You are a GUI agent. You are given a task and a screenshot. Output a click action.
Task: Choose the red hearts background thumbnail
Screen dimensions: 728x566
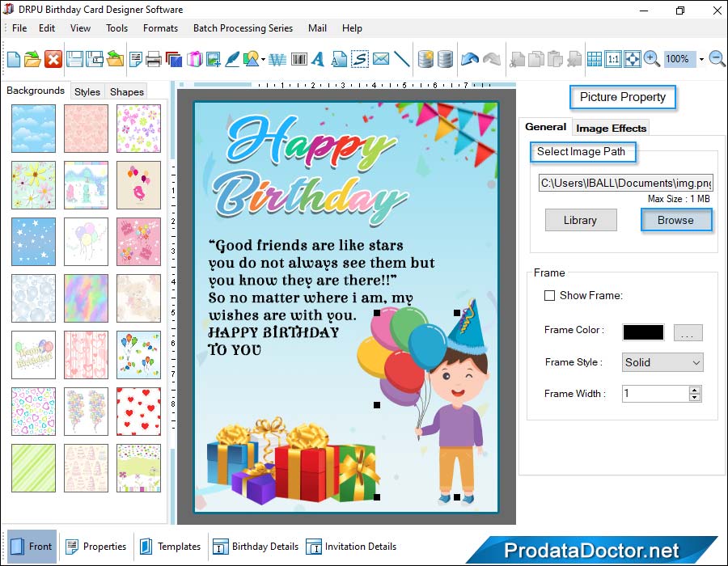tap(138, 412)
